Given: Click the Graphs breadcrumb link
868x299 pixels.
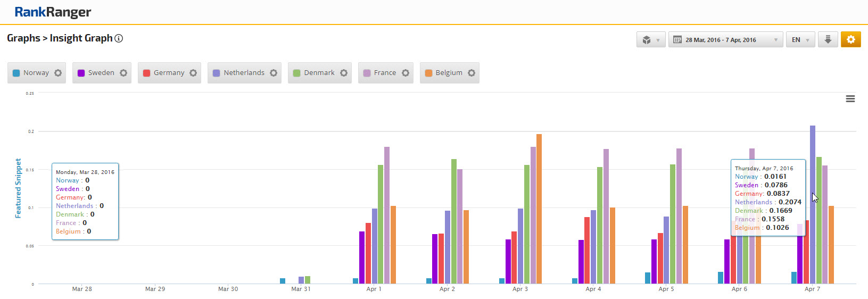Looking at the screenshot, I should (x=23, y=38).
